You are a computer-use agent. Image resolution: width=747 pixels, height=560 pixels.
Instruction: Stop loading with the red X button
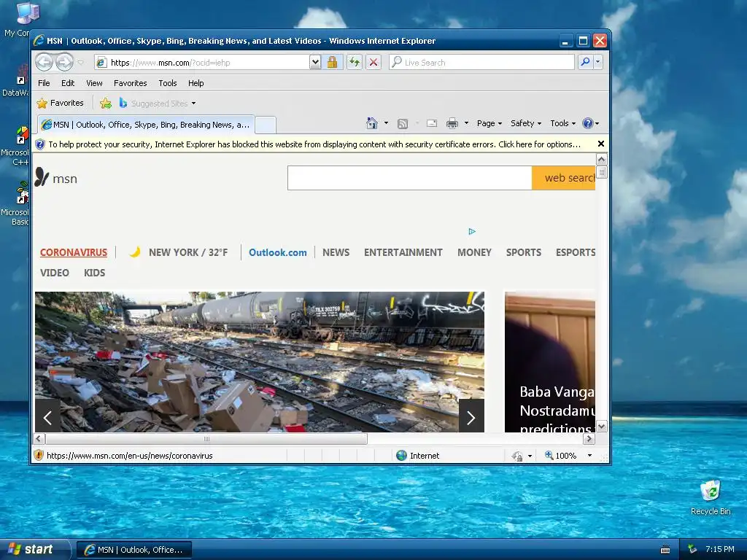click(373, 63)
